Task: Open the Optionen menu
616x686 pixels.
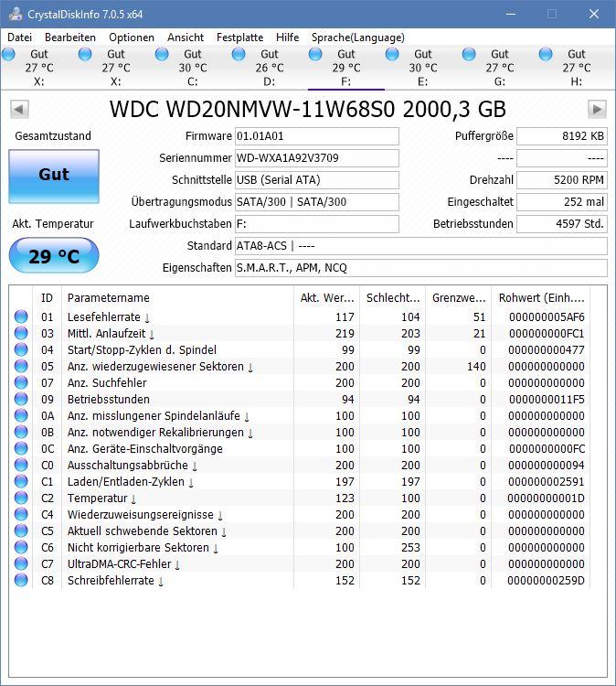Action: coord(132,38)
